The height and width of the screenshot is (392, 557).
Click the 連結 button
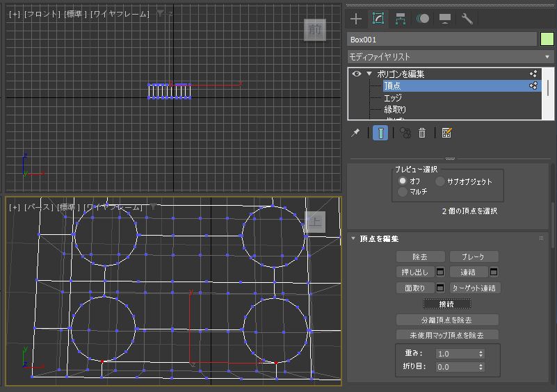468,272
